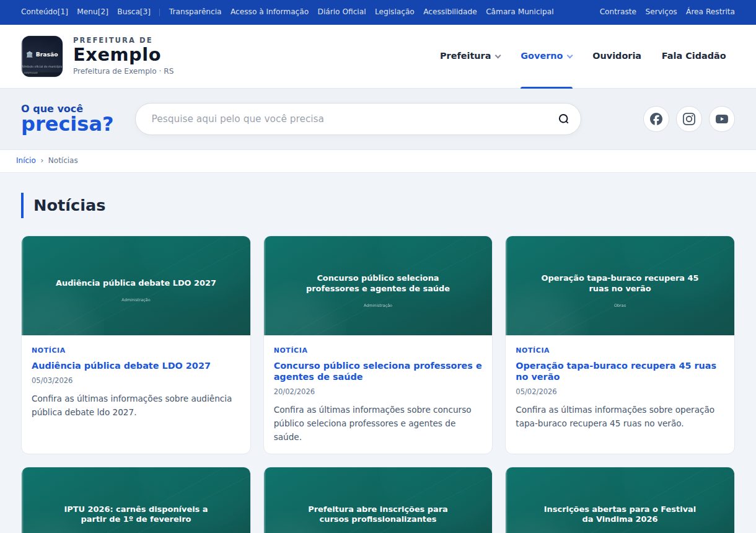Open the YouTube social icon
Screen dimensions: 756x533
tap(722, 119)
